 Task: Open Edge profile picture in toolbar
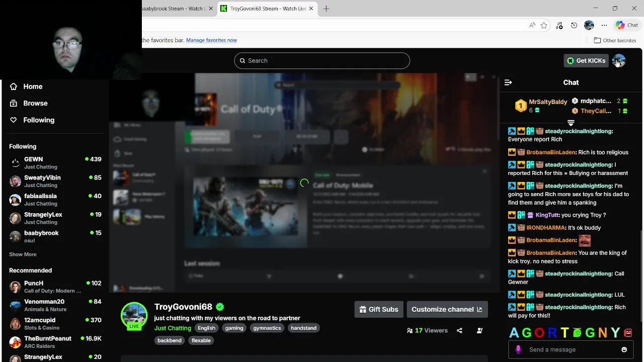click(589, 25)
